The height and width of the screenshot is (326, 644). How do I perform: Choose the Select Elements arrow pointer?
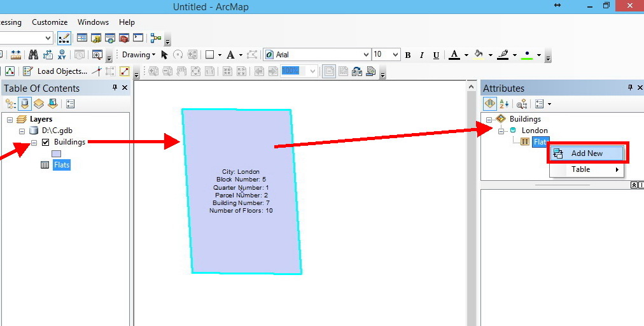click(164, 55)
